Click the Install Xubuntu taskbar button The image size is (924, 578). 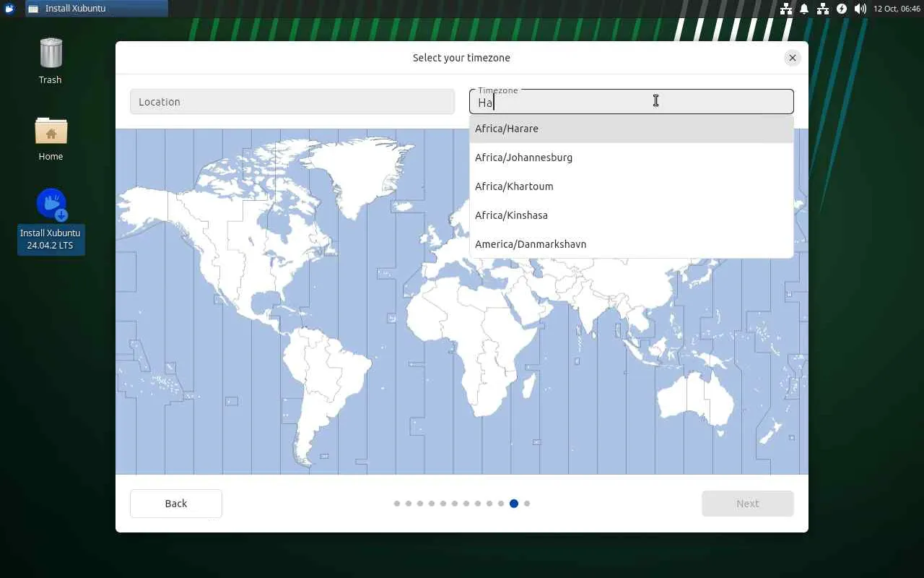coord(97,9)
